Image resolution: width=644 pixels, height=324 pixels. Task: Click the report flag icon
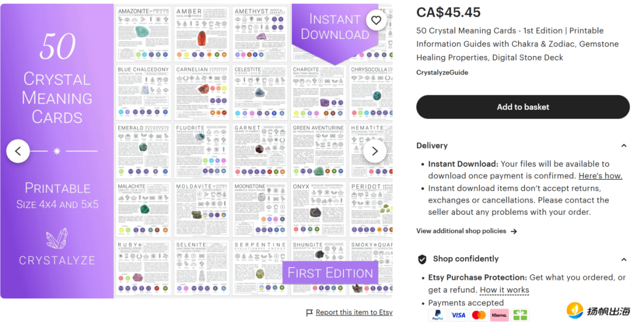point(309,313)
